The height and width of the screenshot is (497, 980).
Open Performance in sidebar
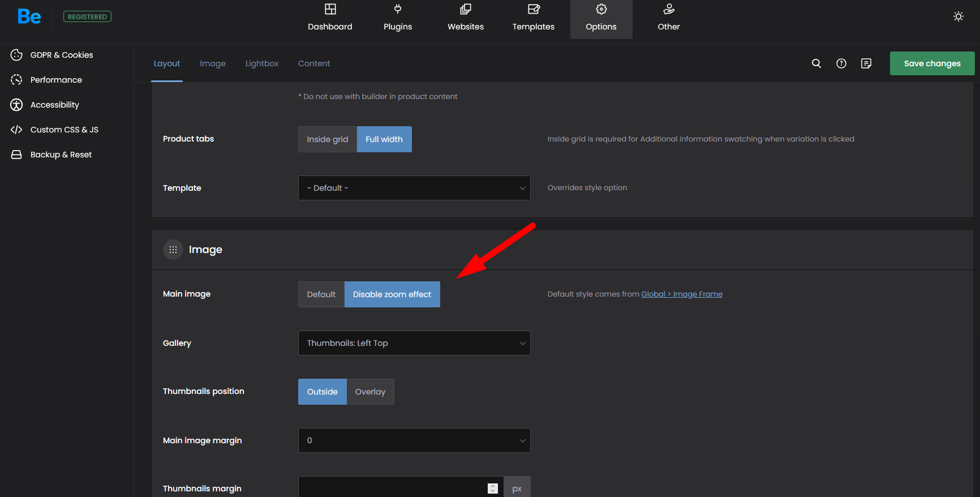click(56, 80)
